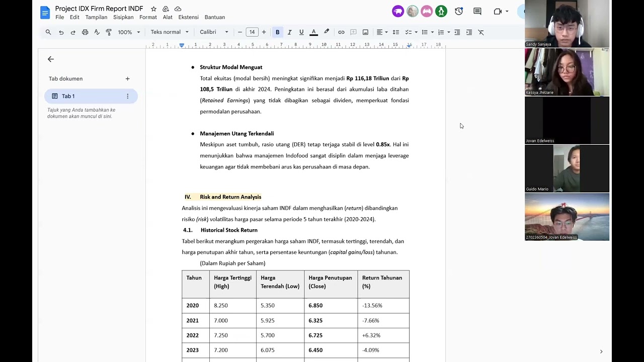Undo the last action
The width and height of the screenshot is (644, 362).
(61, 32)
